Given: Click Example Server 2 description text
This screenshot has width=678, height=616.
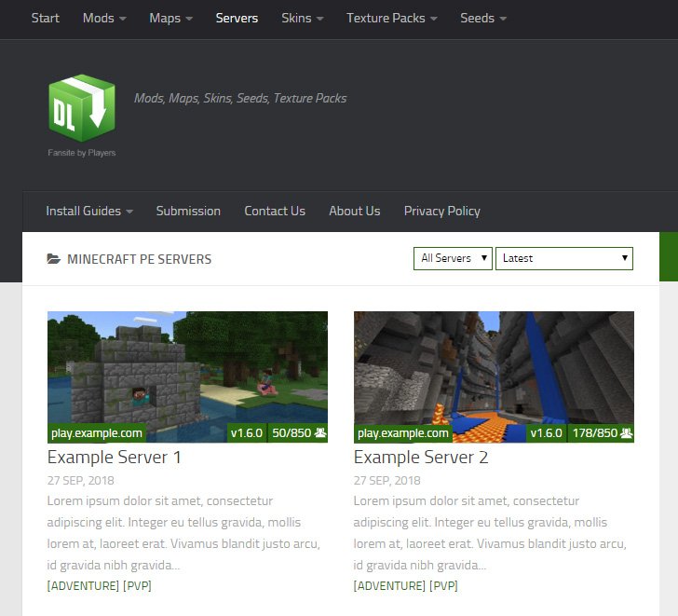Looking at the screenshot, I should pyautogui.click(x=490, y=533).
